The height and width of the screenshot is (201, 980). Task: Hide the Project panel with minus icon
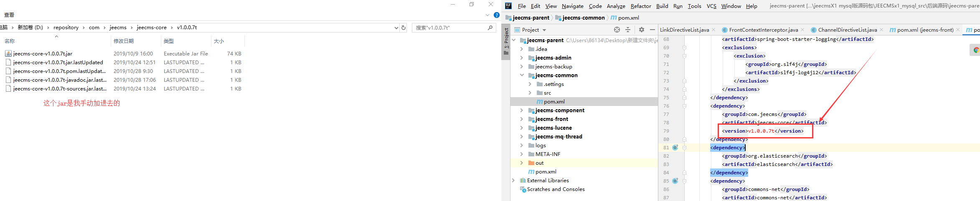(652, 30)
